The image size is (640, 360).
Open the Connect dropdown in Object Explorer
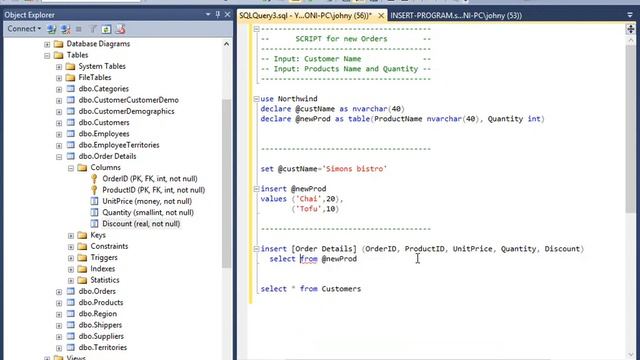(x=24, y=29)
